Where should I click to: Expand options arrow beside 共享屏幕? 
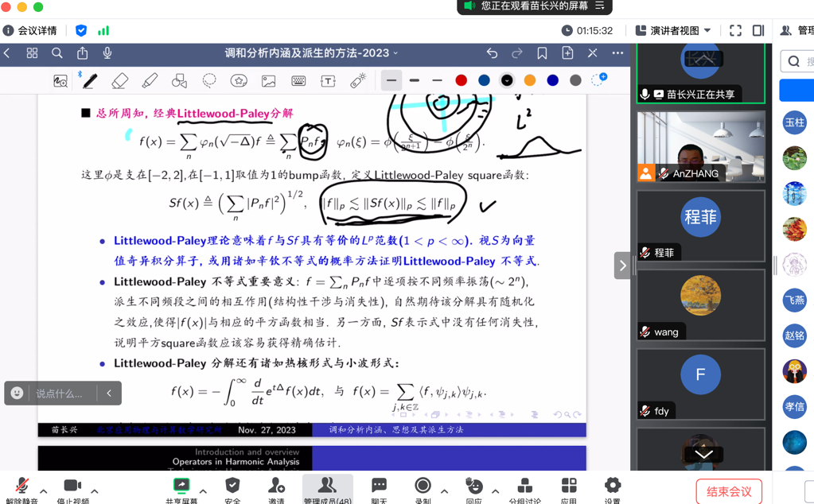point(203,491)
